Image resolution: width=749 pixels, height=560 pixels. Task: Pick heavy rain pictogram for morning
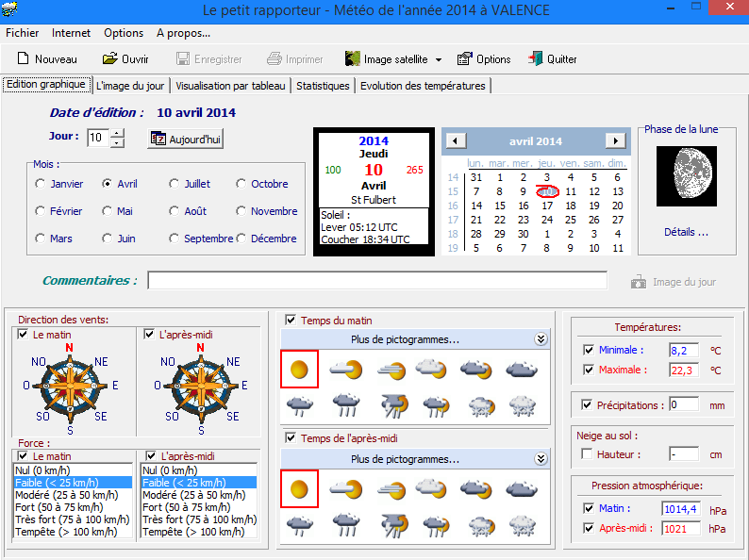click(x=346, y=404)
